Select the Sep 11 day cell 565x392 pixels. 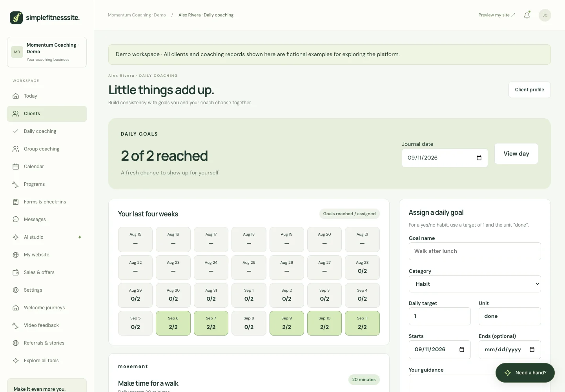[362, 323]
